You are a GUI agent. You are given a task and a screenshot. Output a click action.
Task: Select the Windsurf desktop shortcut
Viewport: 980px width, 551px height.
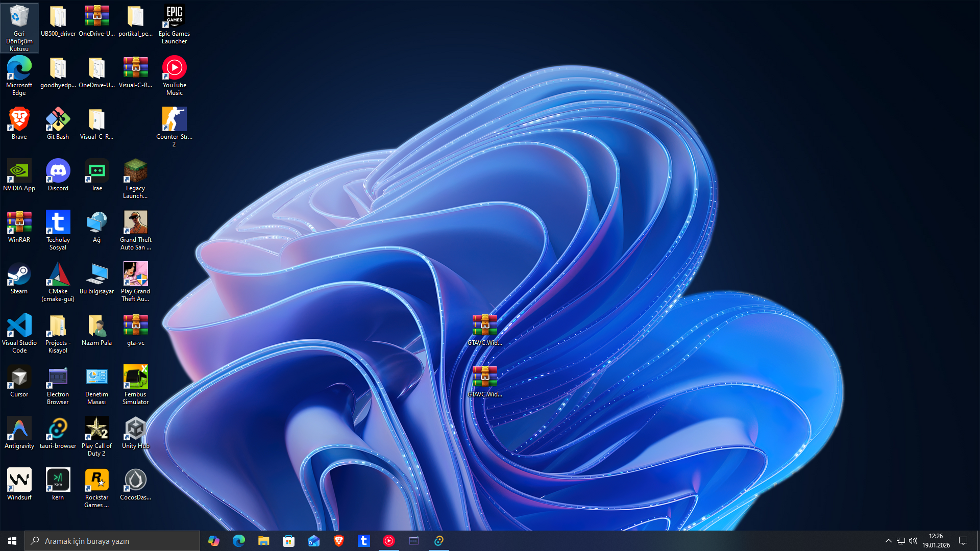[19, 484]
